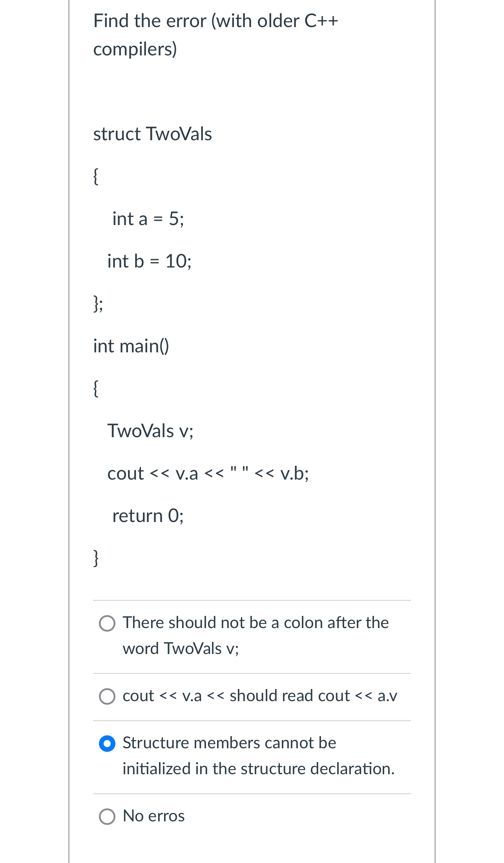Viewport: 504px width, 863px height.
Task: Choose "cout << v.a << should read cout << a.v"
Action: click(107, 696)
